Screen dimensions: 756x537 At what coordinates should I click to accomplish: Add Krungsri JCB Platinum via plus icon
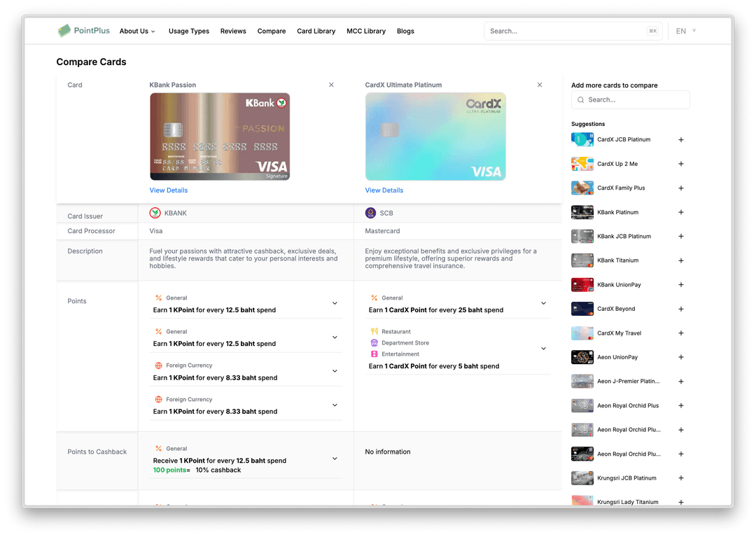tap(681, 478)
